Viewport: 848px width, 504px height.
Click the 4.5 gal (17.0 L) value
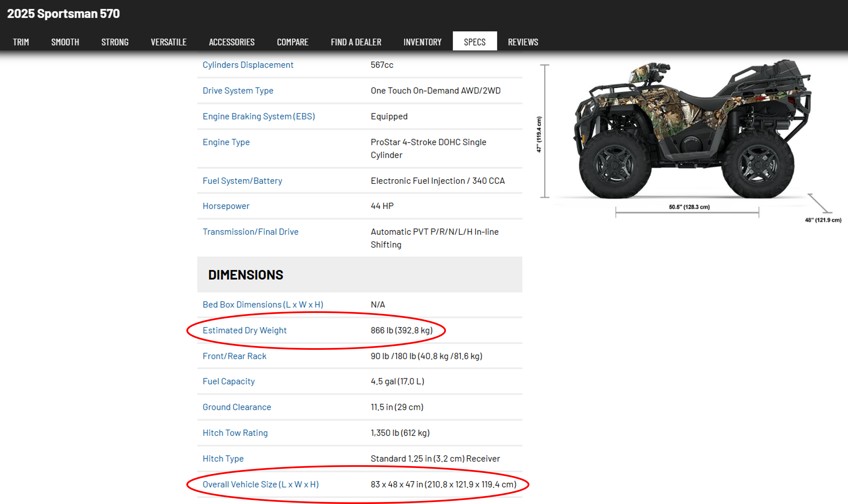(398, 381)
